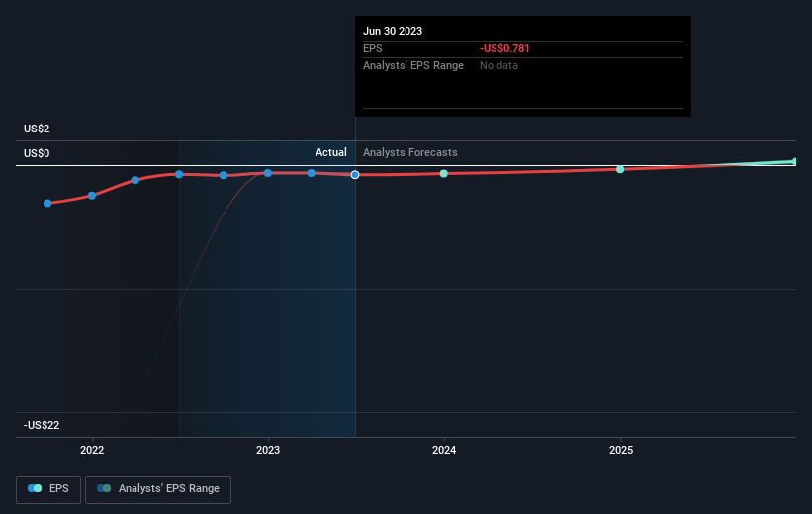
Task: Click the -US$0.781 EPS value in tooltip
Action: pos(504,48)
